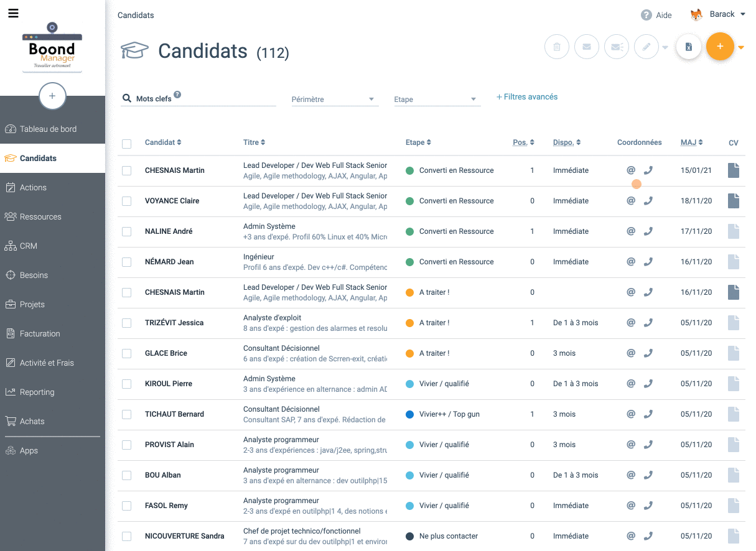Expand the Barack user account menu

(722, 14)
